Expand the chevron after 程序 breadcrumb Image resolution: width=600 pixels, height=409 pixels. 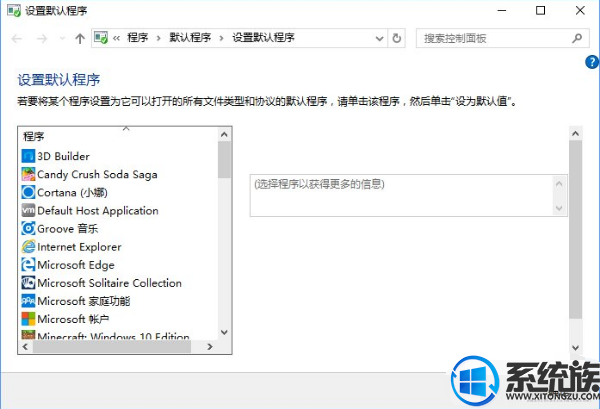(x=158, y=38)
